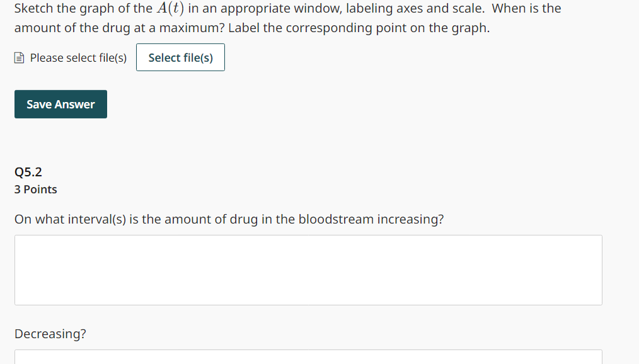
Task: Click the border of the Q5.2 text box
Action: [x=308, y=236]
